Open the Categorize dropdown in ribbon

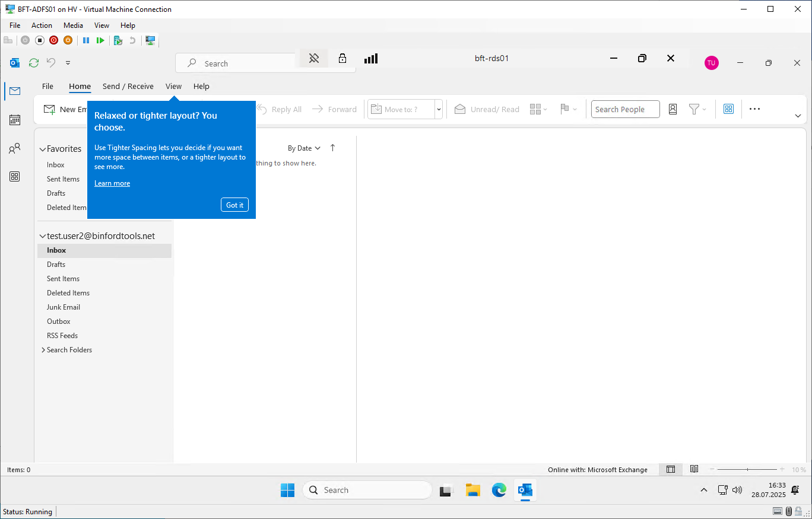(x=538, y=109)
